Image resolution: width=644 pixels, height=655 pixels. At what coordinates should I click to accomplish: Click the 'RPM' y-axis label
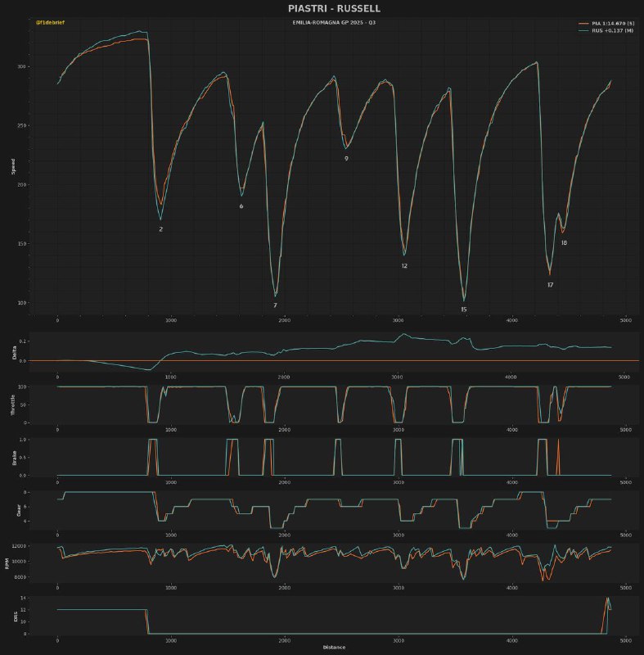click(x=7, y=563)
